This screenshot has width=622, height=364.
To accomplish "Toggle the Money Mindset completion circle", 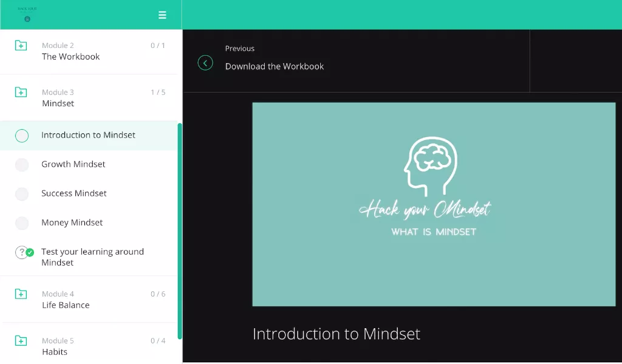I will click(x=22, y=223).
